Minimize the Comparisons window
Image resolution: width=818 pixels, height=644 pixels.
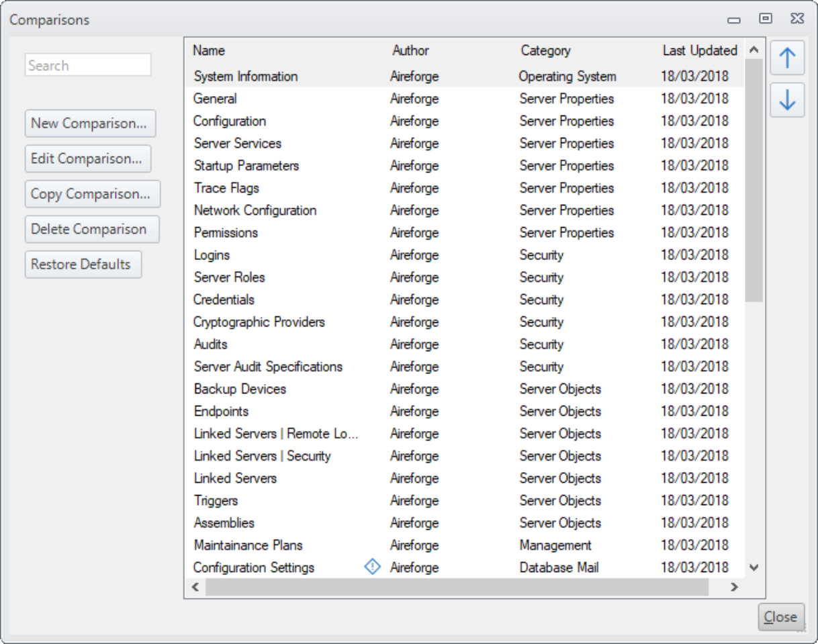[x=733, y=19]
